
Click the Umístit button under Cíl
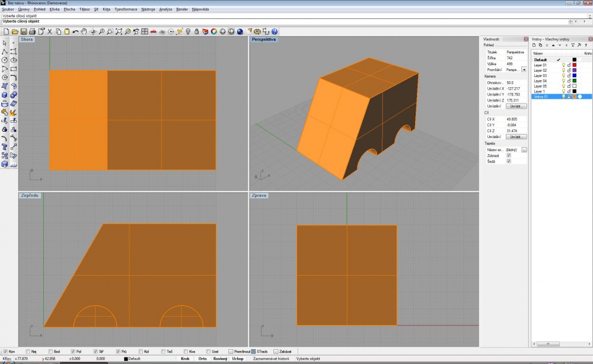(x=517, y=137)
